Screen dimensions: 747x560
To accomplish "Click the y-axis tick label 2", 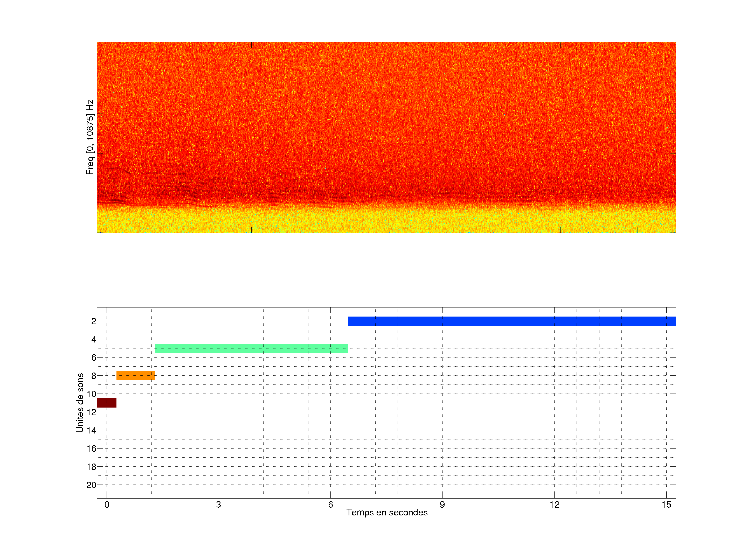I will click(94, 321).
